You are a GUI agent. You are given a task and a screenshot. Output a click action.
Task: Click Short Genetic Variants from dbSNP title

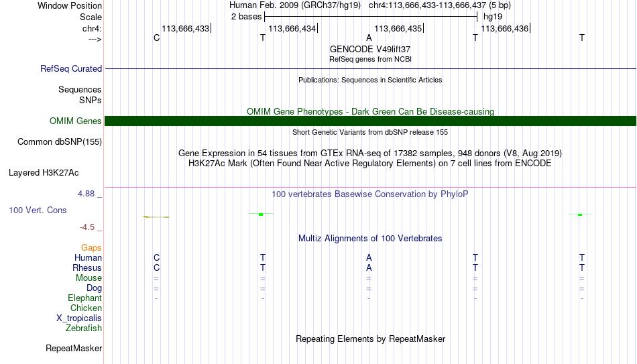[370, 133]
